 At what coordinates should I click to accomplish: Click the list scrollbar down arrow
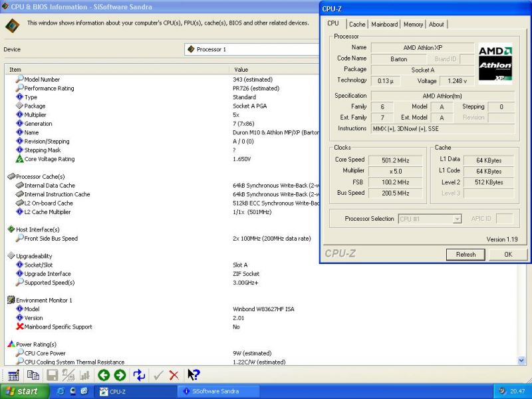pyautogui.click(x=521, y=360)
